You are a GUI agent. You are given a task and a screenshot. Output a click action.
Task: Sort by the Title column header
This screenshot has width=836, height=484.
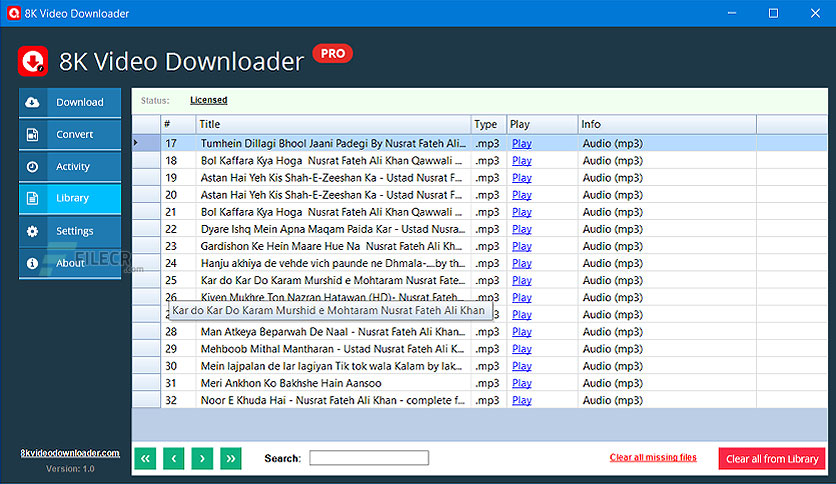click(x=333, y=124)
